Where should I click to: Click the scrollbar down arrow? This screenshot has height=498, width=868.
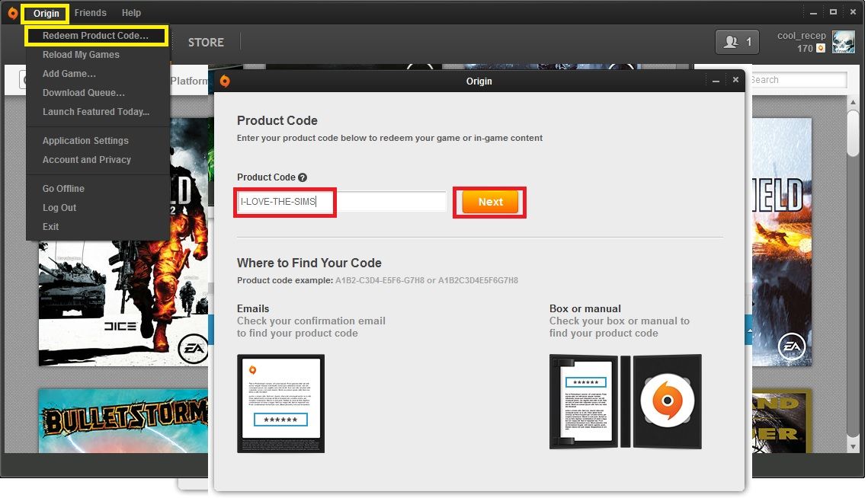[853, 446]
